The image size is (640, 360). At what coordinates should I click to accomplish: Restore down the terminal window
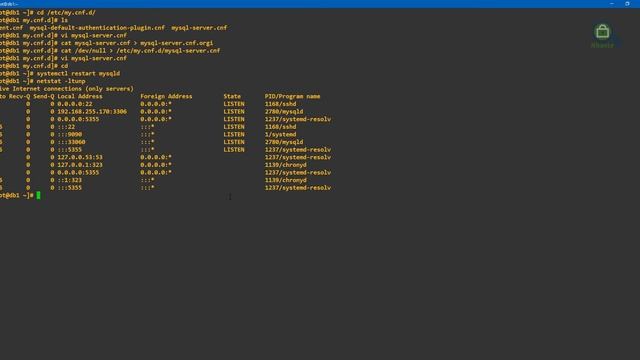click(x=627, y=3)
